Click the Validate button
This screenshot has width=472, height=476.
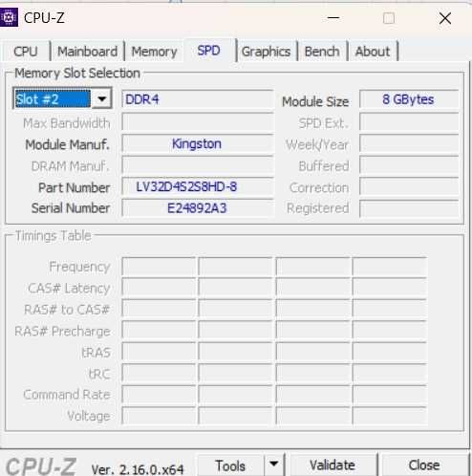coord(333,465)
